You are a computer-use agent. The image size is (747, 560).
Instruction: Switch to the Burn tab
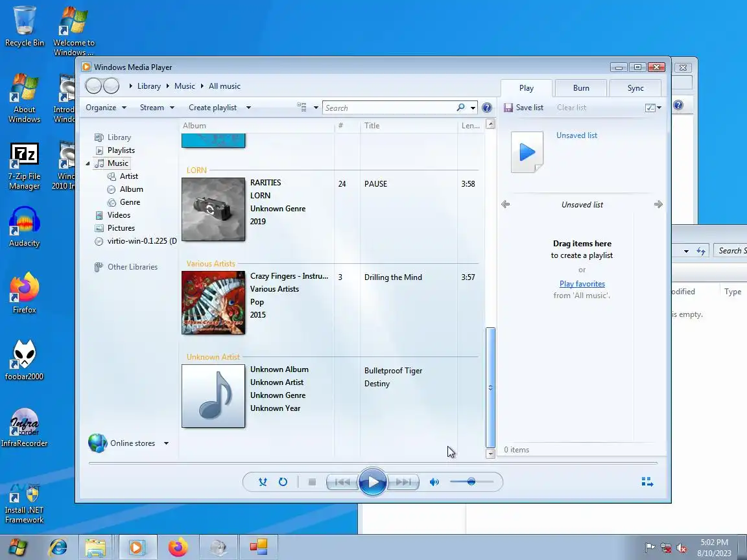(x=581, y=88)
